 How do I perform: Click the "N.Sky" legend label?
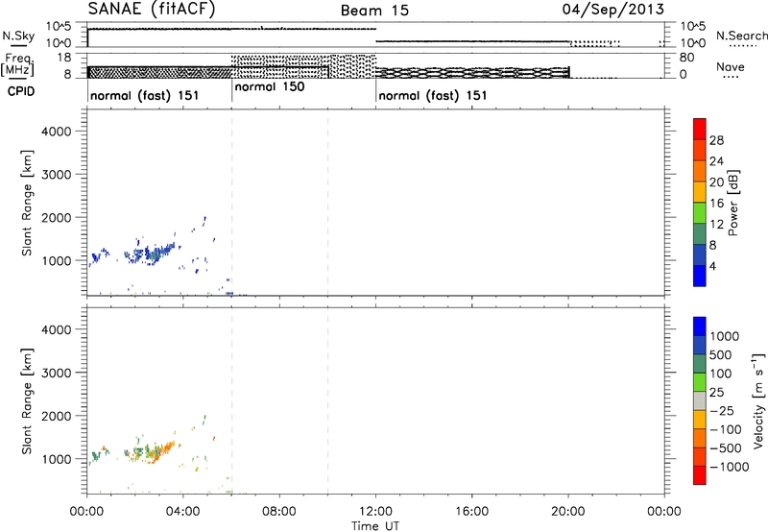pos(18,36)
